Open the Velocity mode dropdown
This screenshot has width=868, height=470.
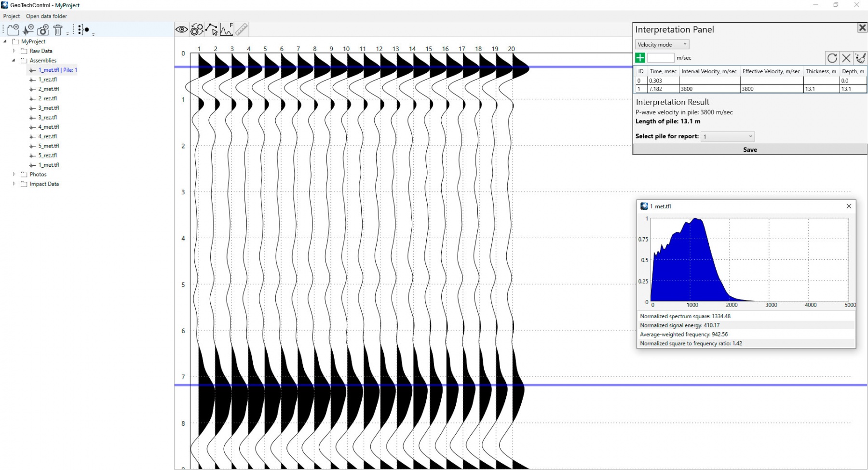coord(662,44)
